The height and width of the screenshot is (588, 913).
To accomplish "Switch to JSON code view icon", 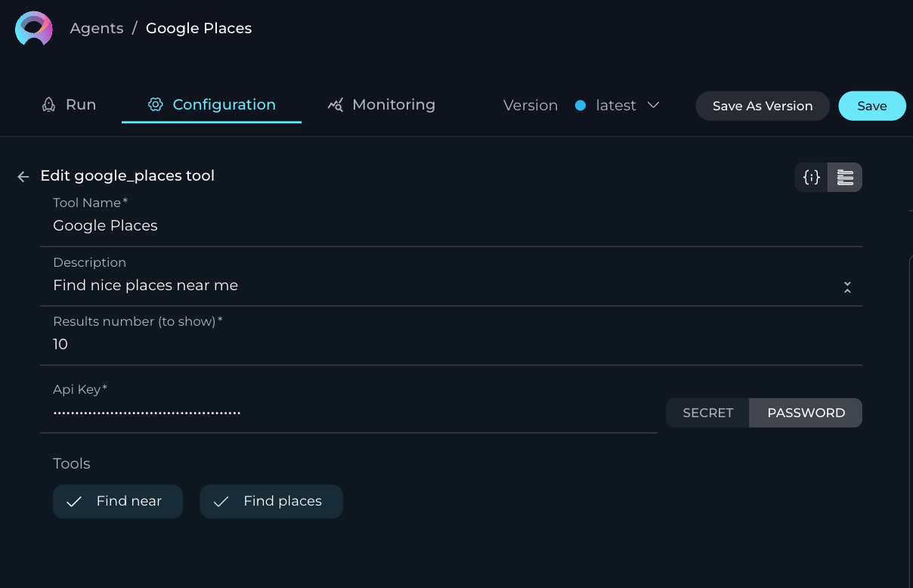I will pos(812,177).
